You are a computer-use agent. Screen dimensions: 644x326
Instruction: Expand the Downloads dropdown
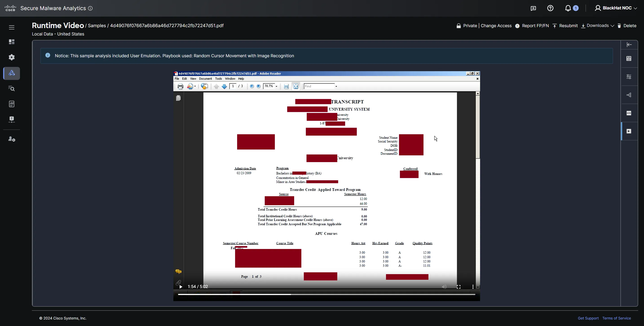pos(598,26)
